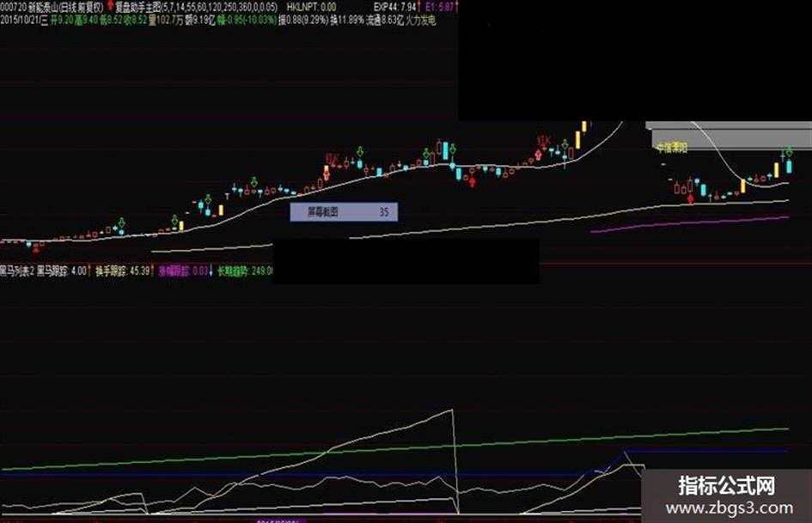Screen dimensions: 812x523
Task: Click the green 长期趋势: 249.0 value
Action: click(245, 271)
